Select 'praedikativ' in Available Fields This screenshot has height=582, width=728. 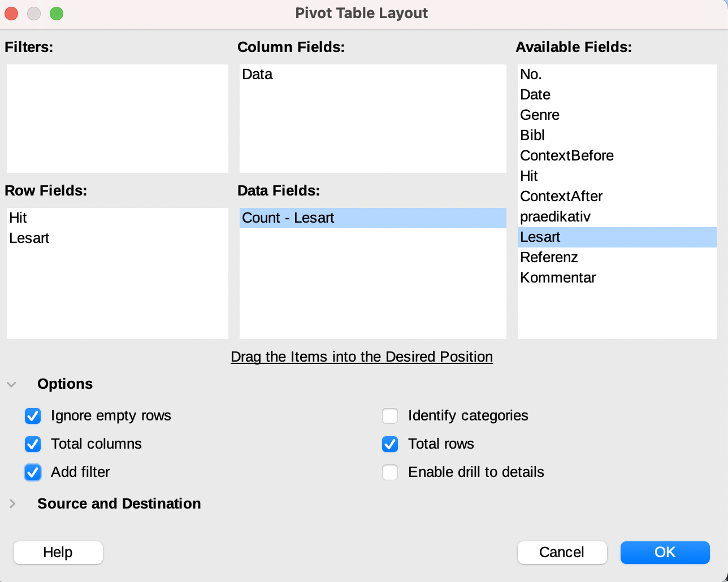[x=617, y=217]
